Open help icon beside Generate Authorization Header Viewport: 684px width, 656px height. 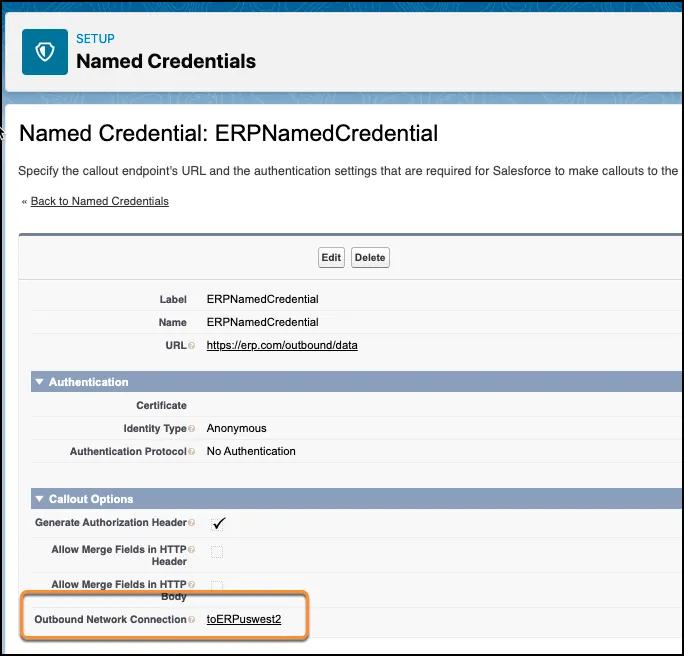pyautogui.click(x=191, y=523)
